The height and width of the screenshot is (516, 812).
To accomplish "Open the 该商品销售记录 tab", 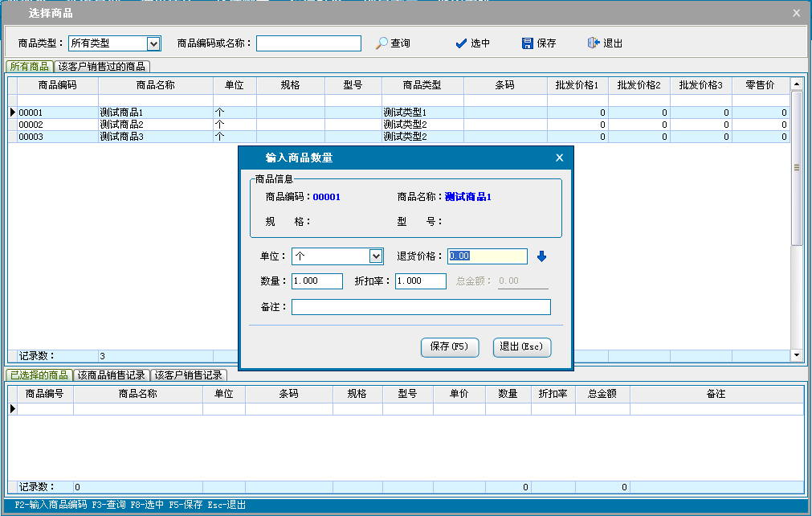I will pos(111,375).
